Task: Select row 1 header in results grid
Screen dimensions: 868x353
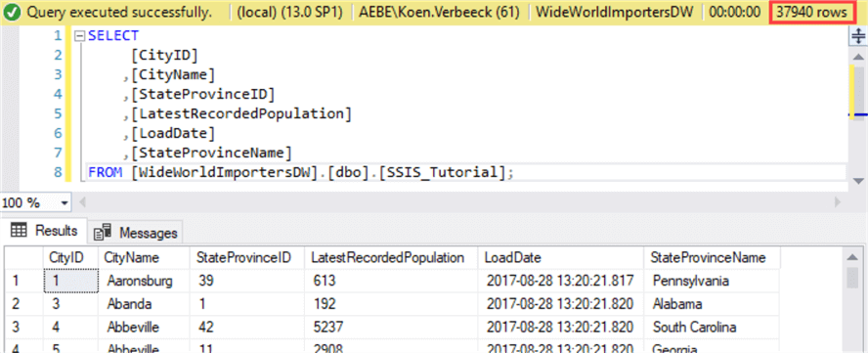Action: [x=24, y=281]
